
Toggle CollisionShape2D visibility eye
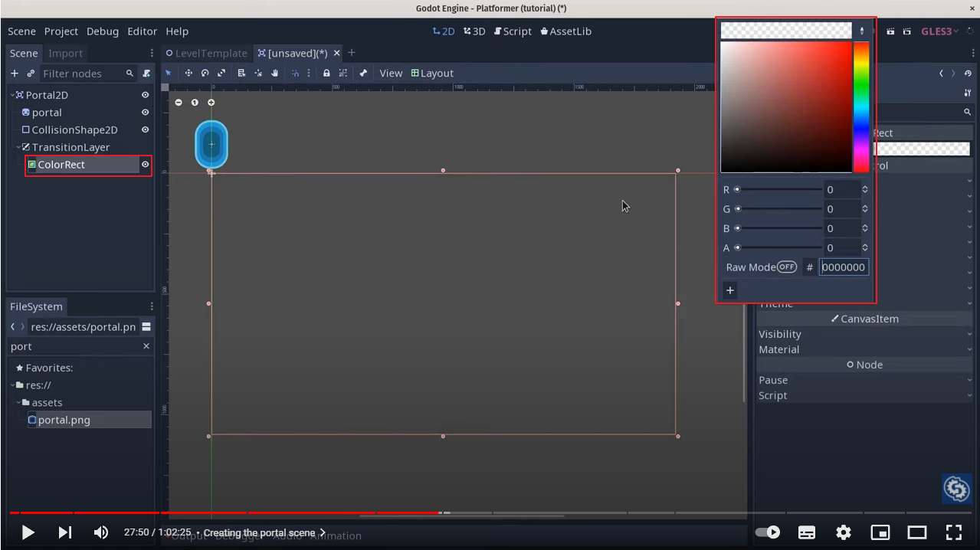145,130
